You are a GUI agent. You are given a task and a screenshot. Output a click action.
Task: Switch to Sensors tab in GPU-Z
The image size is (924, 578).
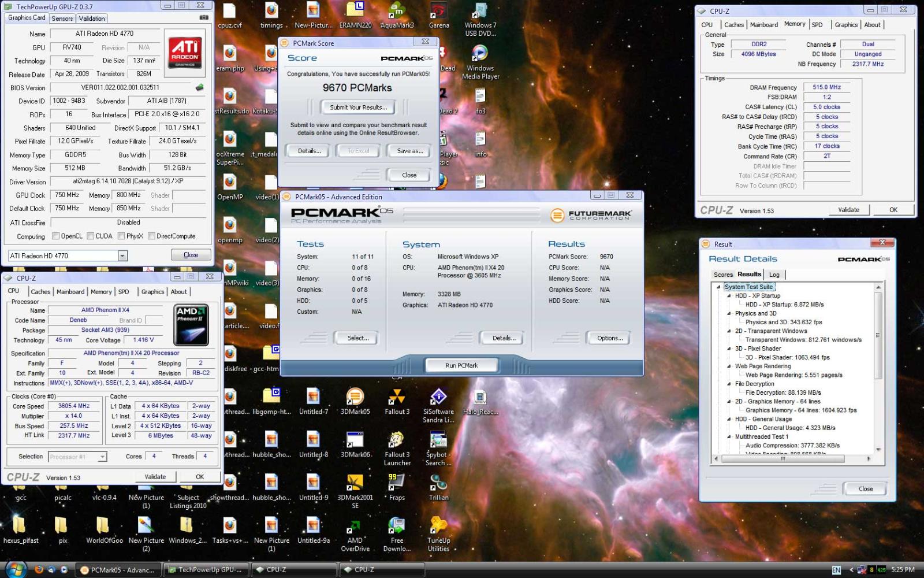click(x=62, y=18)
